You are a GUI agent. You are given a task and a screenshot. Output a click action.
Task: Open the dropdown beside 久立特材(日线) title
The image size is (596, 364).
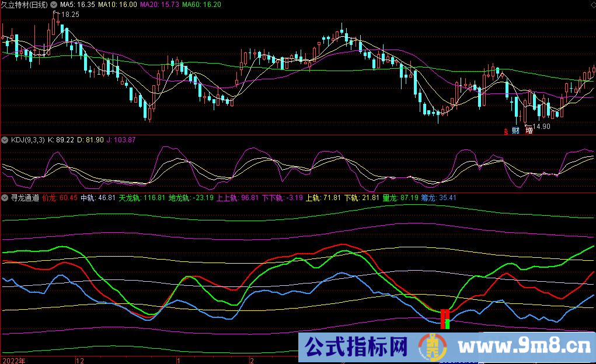click(54, 5)
